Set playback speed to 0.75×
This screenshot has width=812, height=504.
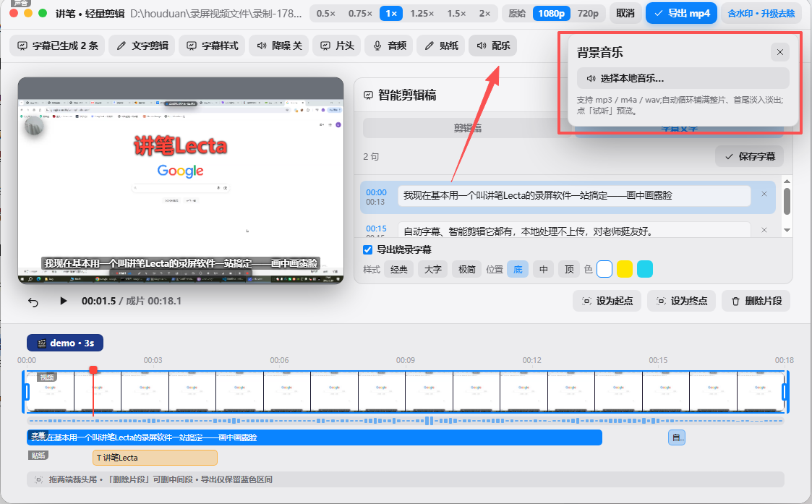point(360,14)
